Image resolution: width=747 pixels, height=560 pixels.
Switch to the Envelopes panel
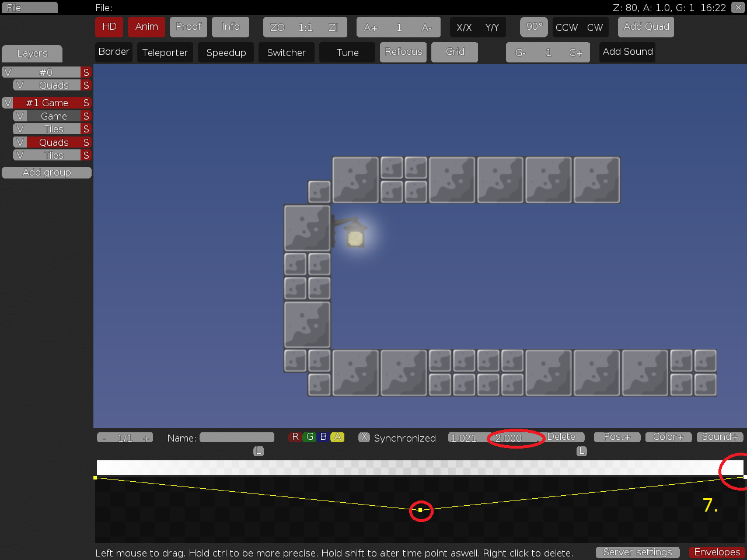click(717, 552)
